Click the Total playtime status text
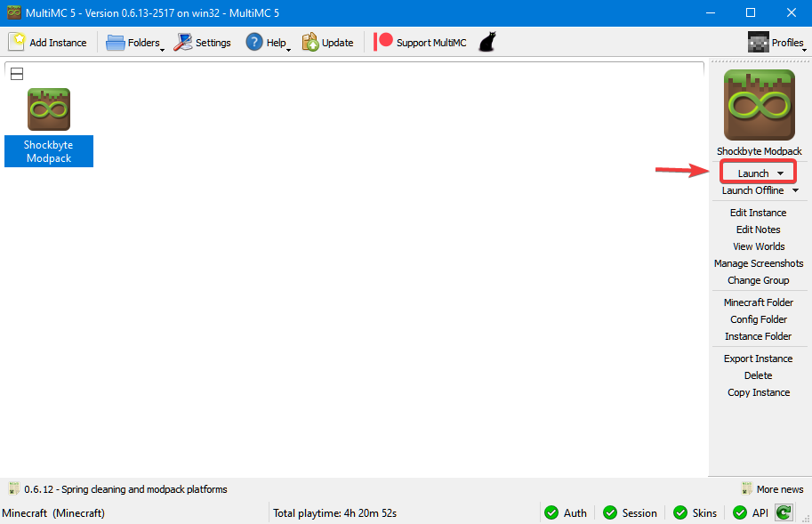The image size is (812, 524). point(334,513)
